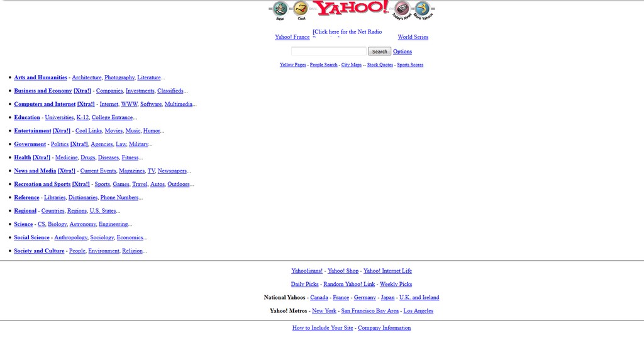This screenshot has height=357, width=644.
Task: Browse the Arts and Humanities category
Action: coord(40,77)
